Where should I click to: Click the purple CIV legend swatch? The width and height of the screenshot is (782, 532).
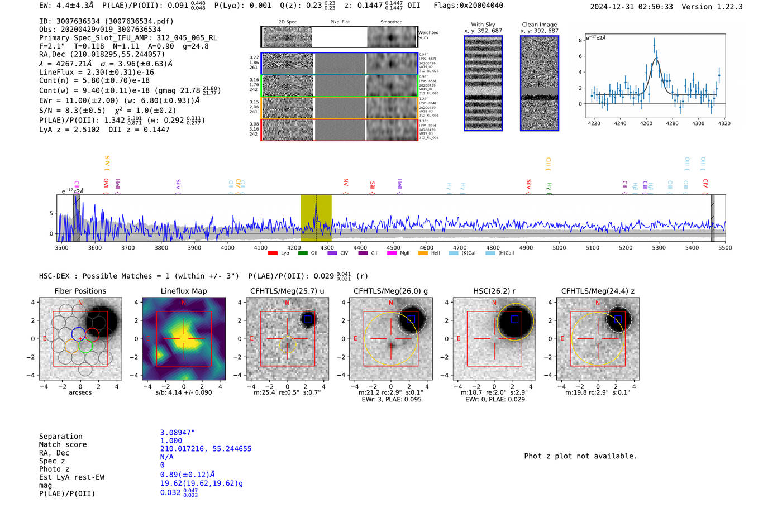(332, 253)
